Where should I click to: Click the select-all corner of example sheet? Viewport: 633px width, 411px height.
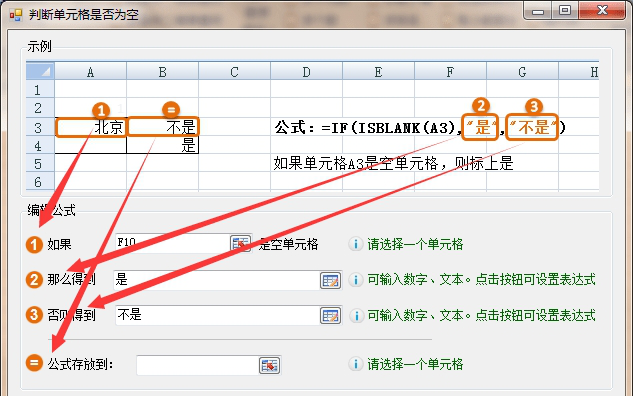(40, 71)
